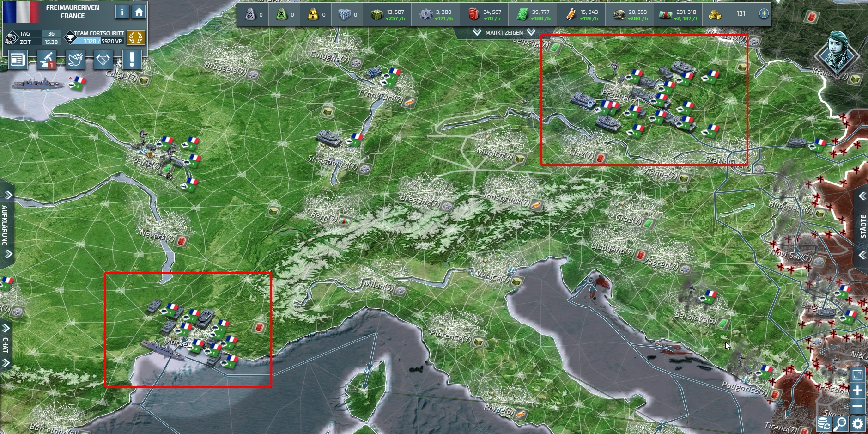
Task: Zoom out the map with minus button
Action: [x=857, y=406]
